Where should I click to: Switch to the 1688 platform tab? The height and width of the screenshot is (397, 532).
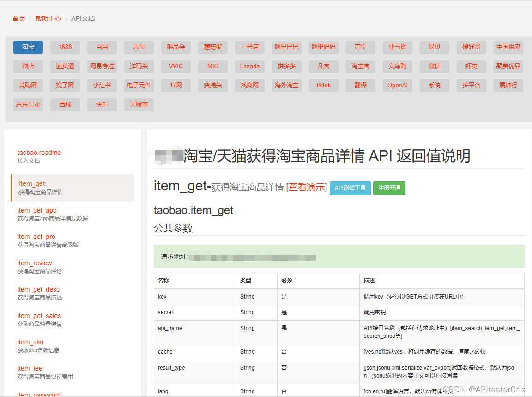tap(65, 47)
